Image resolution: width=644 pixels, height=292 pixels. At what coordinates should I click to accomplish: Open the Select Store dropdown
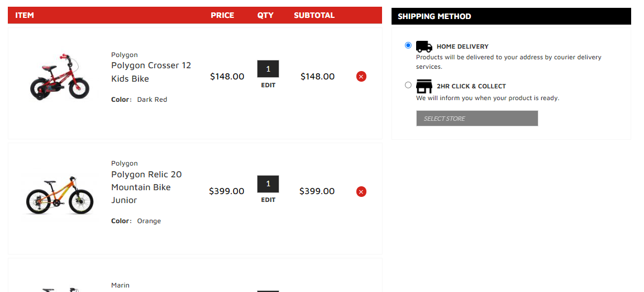[477, 119]
